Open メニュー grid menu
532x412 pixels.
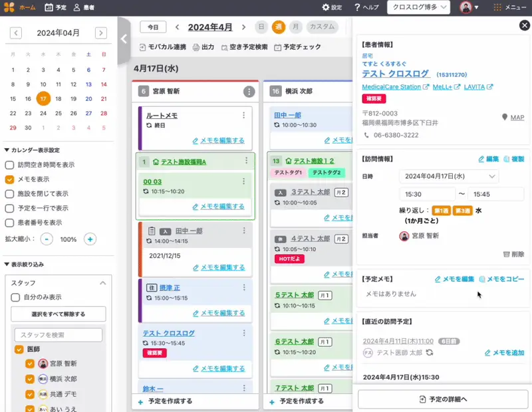tap(509, 7)
